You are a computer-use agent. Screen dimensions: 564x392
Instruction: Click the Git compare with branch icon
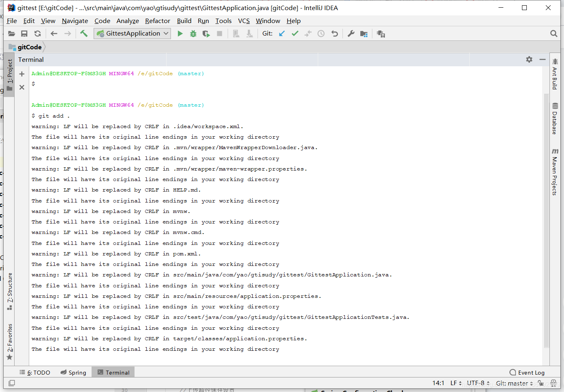point(308,34)
